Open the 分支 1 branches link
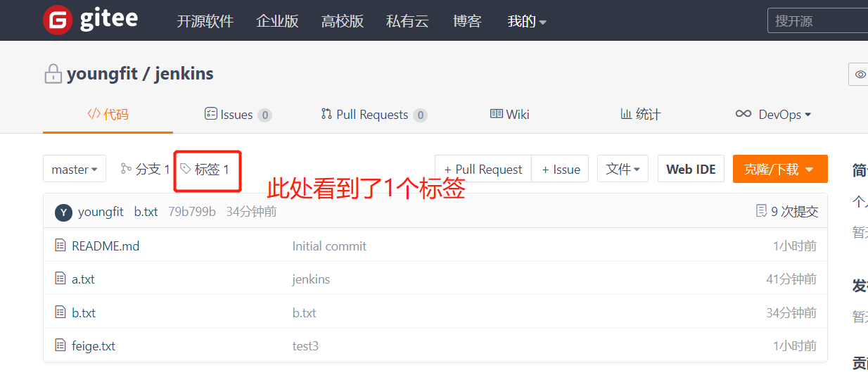This screenshot has height=375, width=868. pos(146,169)
